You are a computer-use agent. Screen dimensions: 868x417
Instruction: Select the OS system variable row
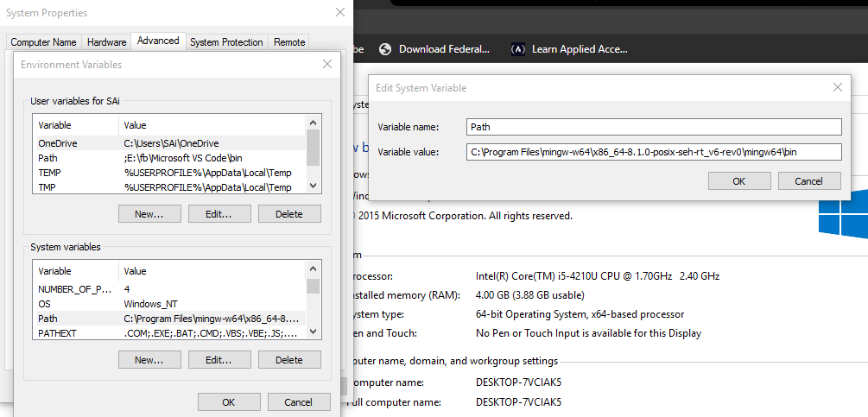pyautogui.click(x=170, y=304)
